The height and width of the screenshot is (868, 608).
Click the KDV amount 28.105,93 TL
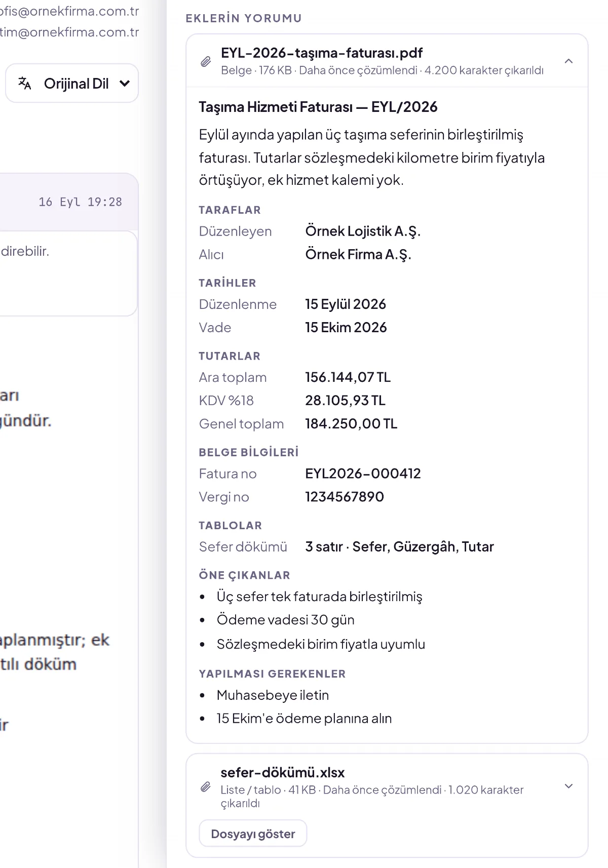pos(346,401)
